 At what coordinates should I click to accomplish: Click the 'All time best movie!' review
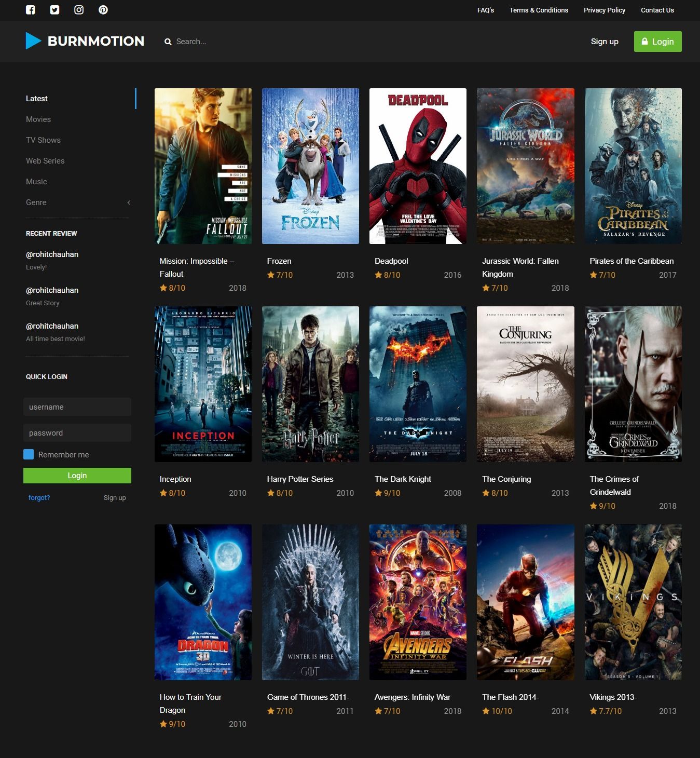[56, 339]
